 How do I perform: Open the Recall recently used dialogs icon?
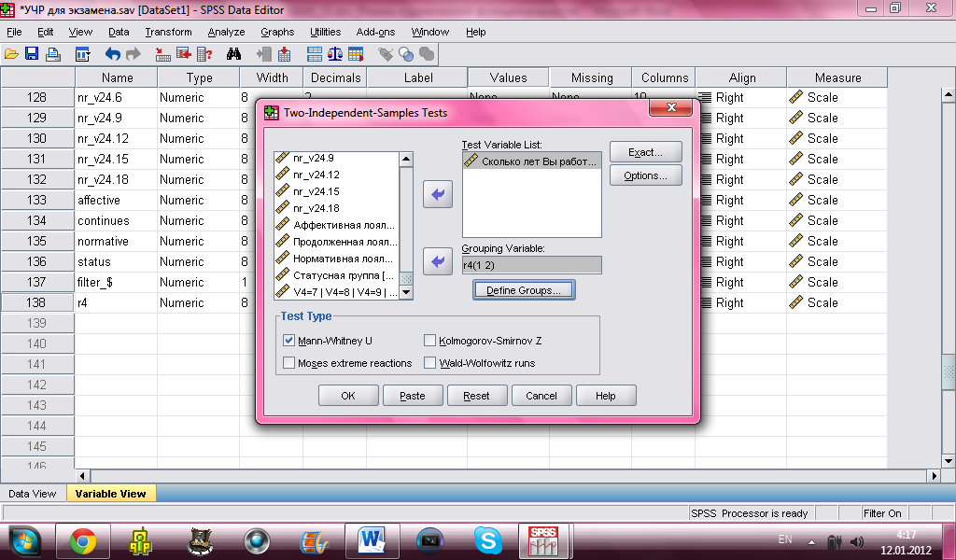[x=82, y=54]
